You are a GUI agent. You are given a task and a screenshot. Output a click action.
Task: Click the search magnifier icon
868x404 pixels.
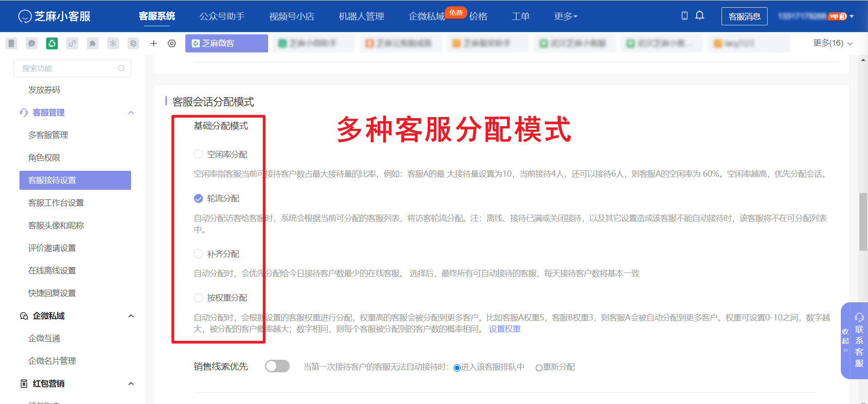[x=121, y=68]
